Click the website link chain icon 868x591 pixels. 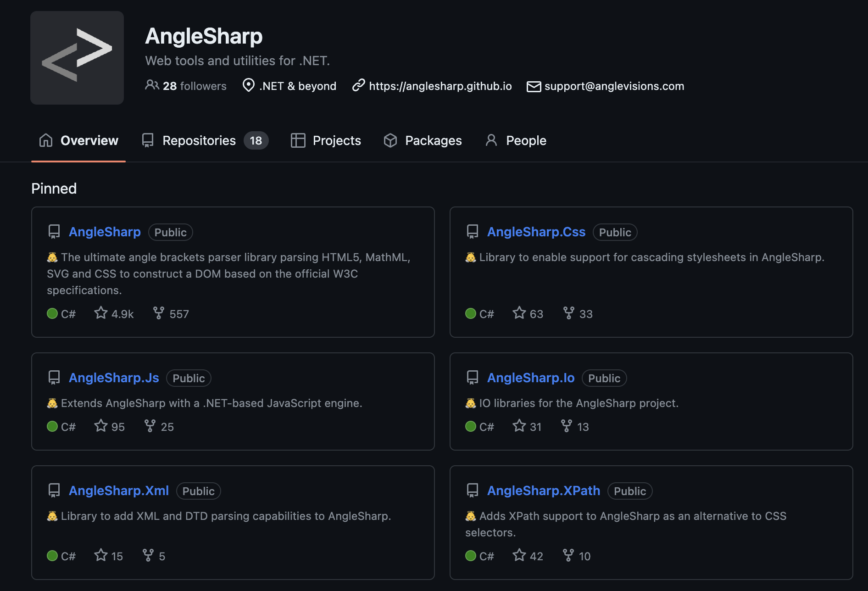tap(358, 85)
